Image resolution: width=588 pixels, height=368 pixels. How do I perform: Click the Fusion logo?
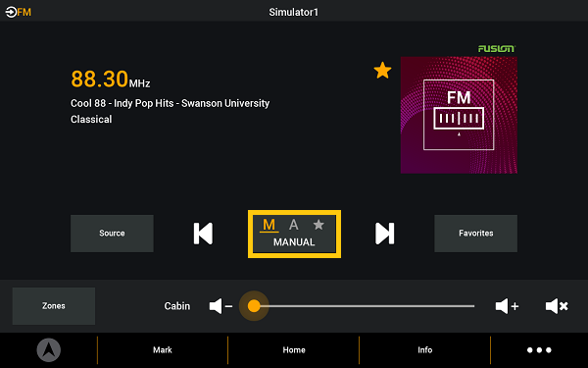coord(497,48)
